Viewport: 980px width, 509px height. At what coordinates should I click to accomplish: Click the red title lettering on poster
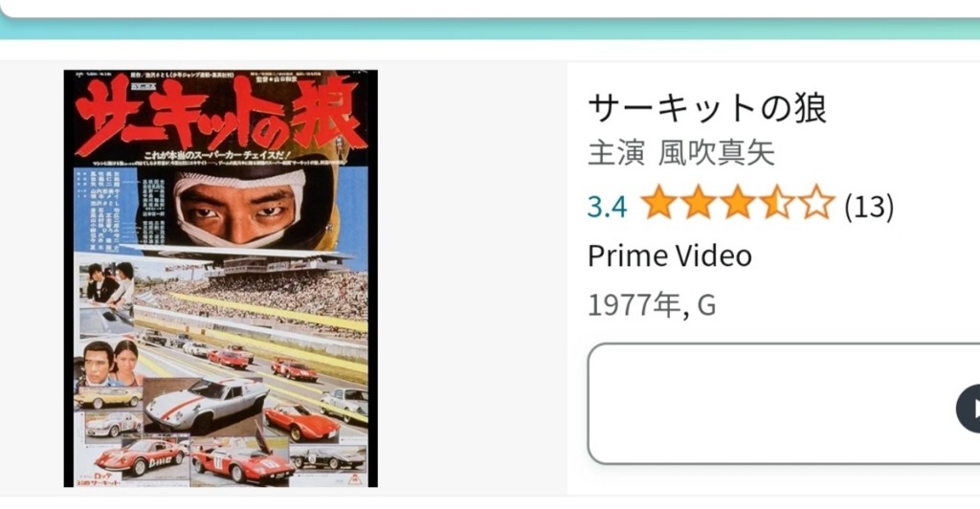(220, 117)
